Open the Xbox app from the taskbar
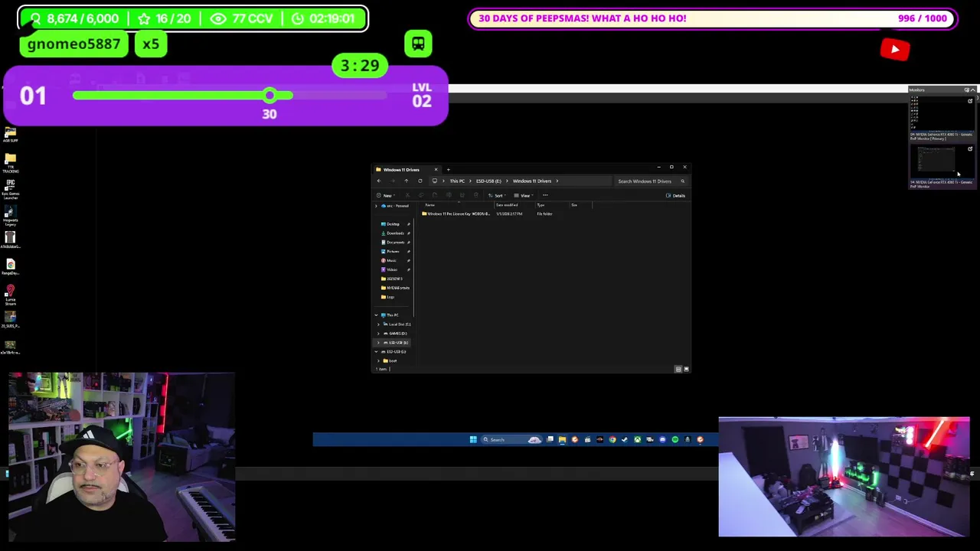Screen dimensions: 980x551 637,439
